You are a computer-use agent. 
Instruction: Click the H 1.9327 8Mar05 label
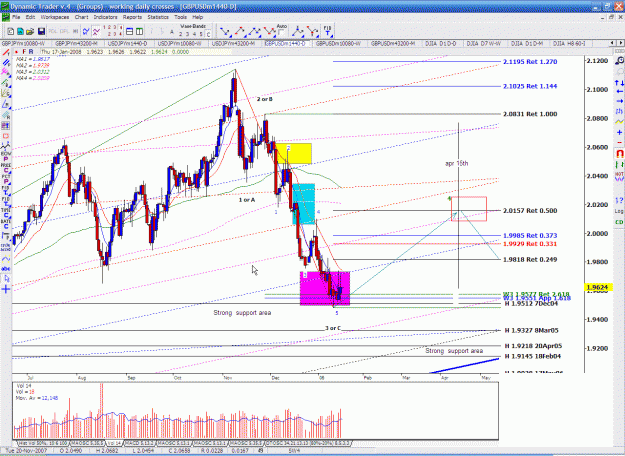point(531,330)
